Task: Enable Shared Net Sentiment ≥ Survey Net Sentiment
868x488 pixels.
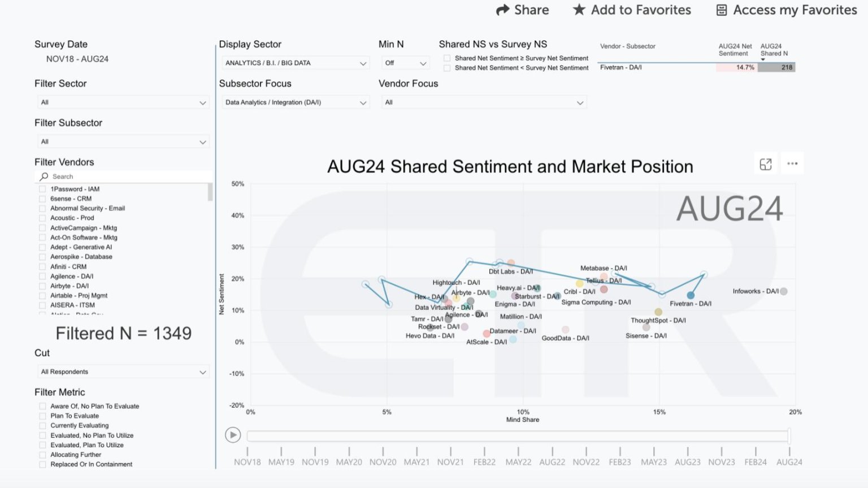Action: click(447, 58)
